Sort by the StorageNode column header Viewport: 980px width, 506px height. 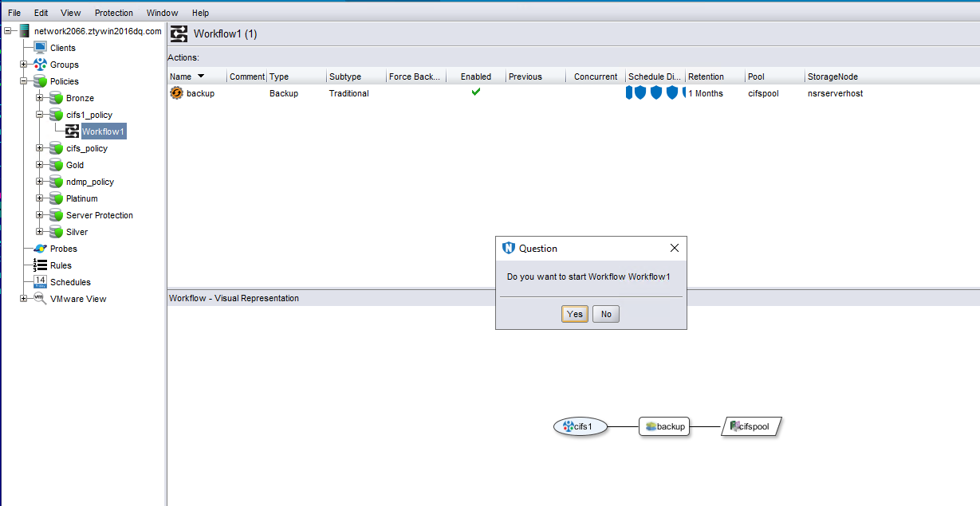pos(892,76)
